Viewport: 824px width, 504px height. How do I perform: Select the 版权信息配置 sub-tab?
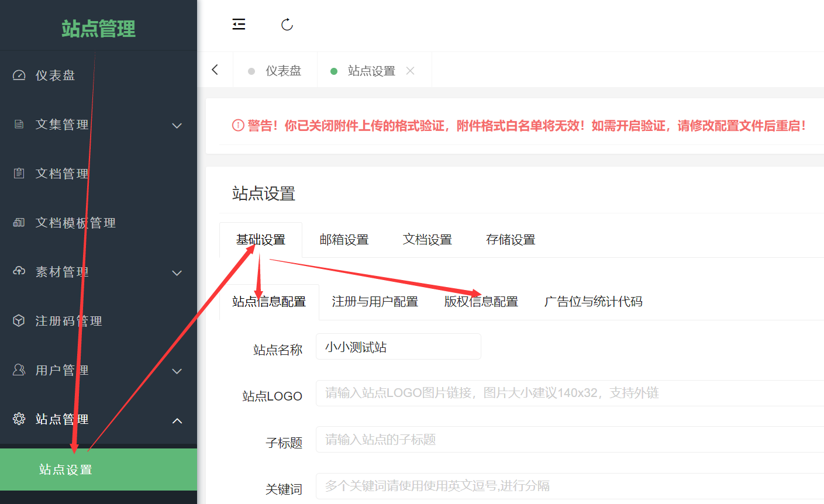(x=481, y=302)
